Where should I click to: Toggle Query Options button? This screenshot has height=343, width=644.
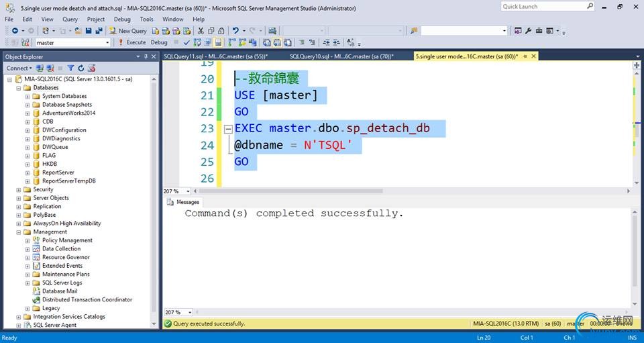coord(207,42)
